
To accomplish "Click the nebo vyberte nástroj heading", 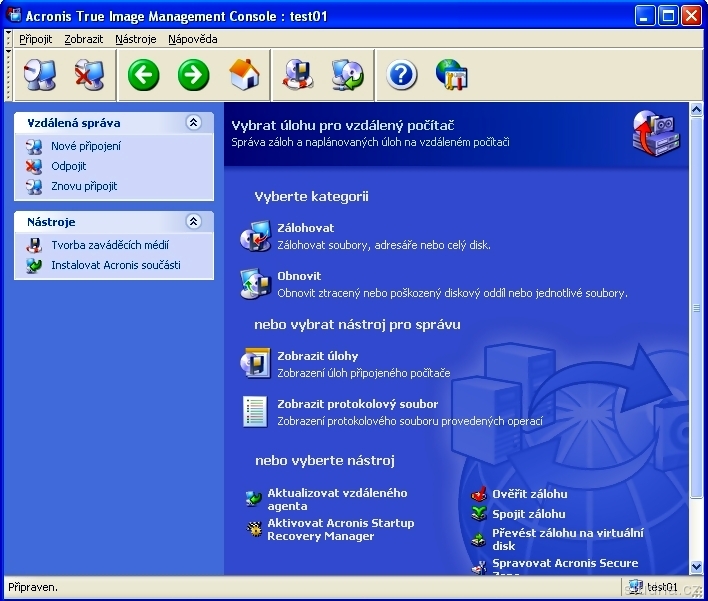I will pos(325,460).
